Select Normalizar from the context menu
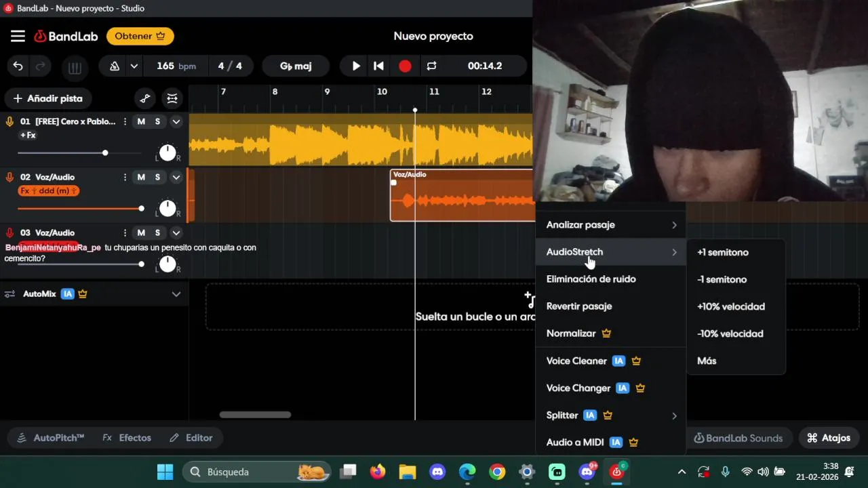 point(611,333)
